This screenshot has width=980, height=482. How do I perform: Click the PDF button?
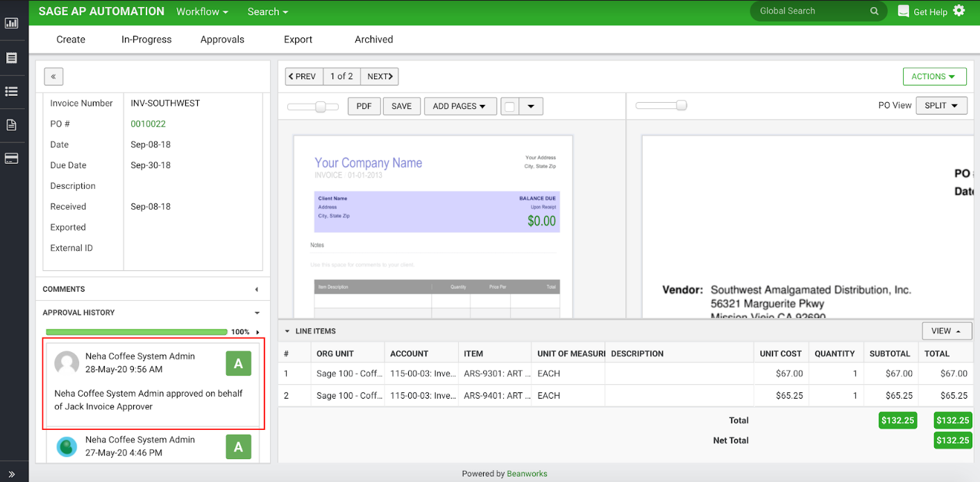click(364, 106)
